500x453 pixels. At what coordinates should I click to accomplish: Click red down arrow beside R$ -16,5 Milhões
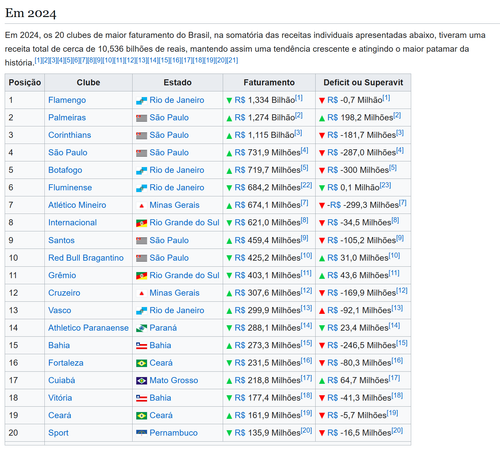coord(322,433)
